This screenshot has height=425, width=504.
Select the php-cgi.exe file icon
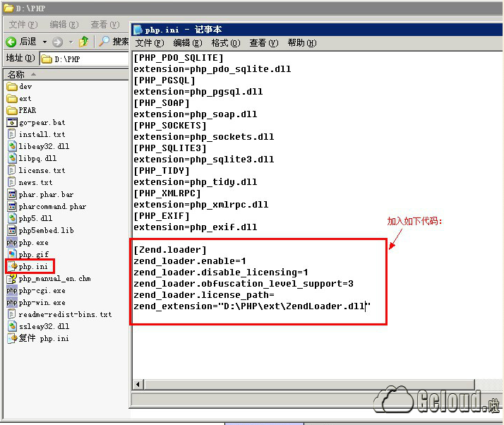tap(12, 290)
